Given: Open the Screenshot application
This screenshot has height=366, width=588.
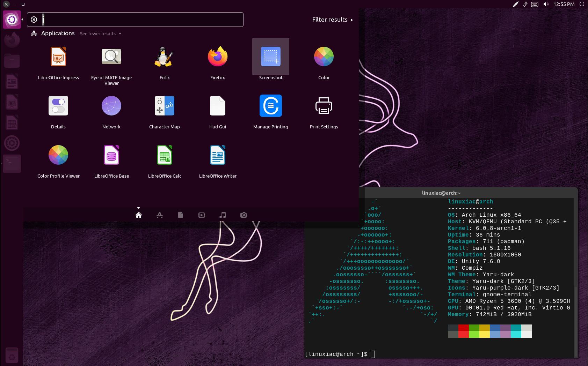Looking at the screenshot, I should [x=271, y=59].
